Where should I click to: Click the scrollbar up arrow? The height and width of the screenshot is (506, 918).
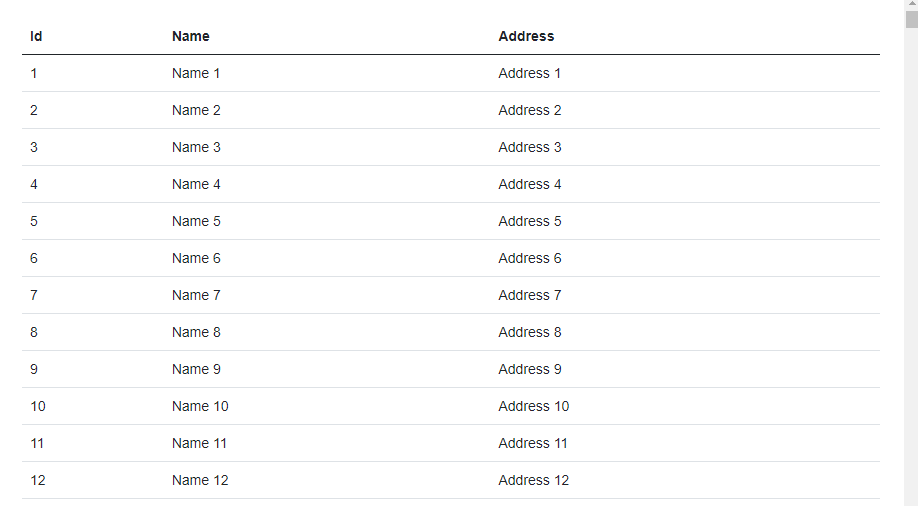(912, 4)
